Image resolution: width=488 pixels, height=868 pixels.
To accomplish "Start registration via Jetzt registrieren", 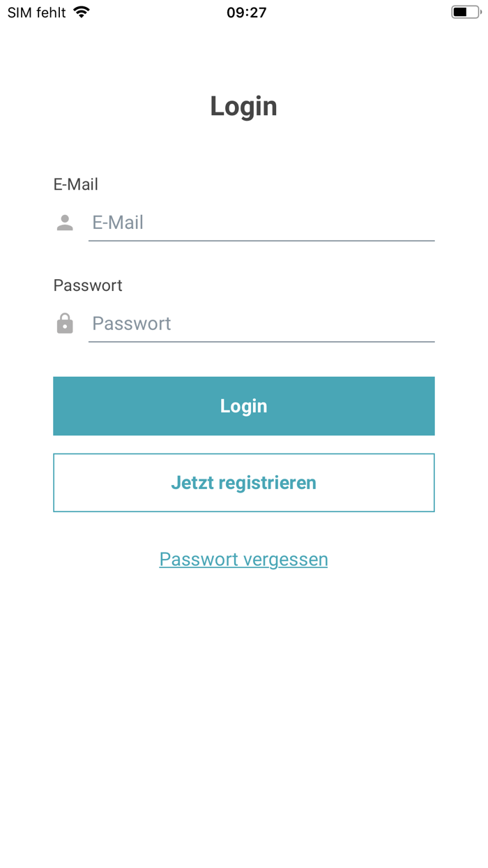I will click(x=244, y=482).
